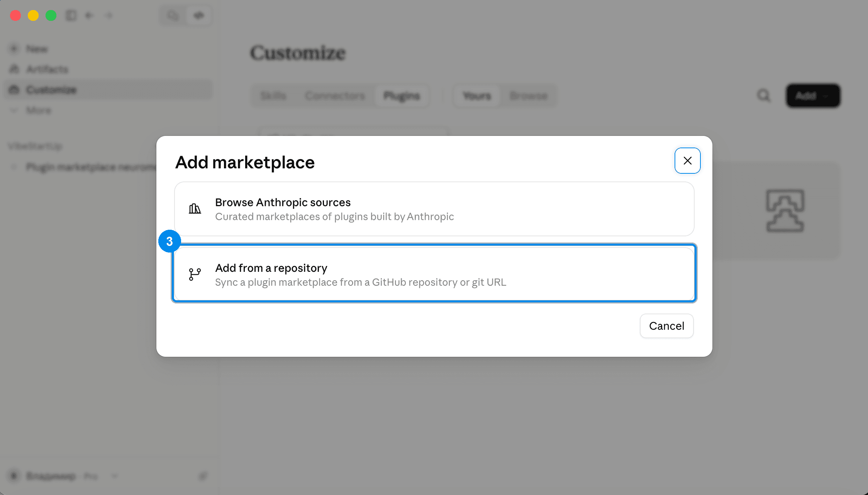The image size is (868, 495).
Task: Click the git branch repository icon
Action: pyautogui.click(x=195, y=274)
